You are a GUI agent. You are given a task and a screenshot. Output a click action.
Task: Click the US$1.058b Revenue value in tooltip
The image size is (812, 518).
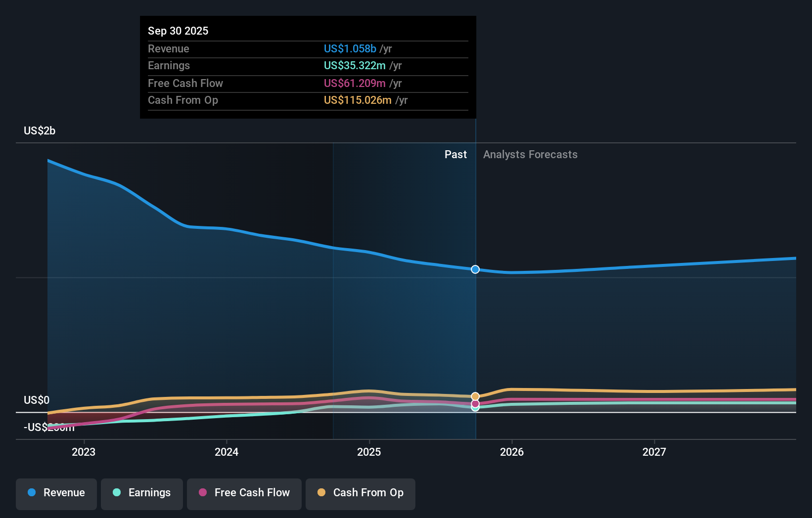(x=351, y=48)
